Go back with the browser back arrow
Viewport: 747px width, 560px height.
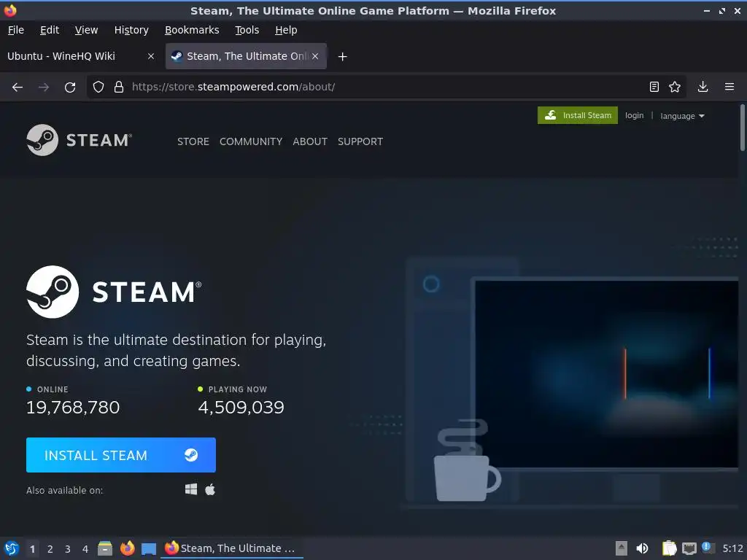click(18, 87)
